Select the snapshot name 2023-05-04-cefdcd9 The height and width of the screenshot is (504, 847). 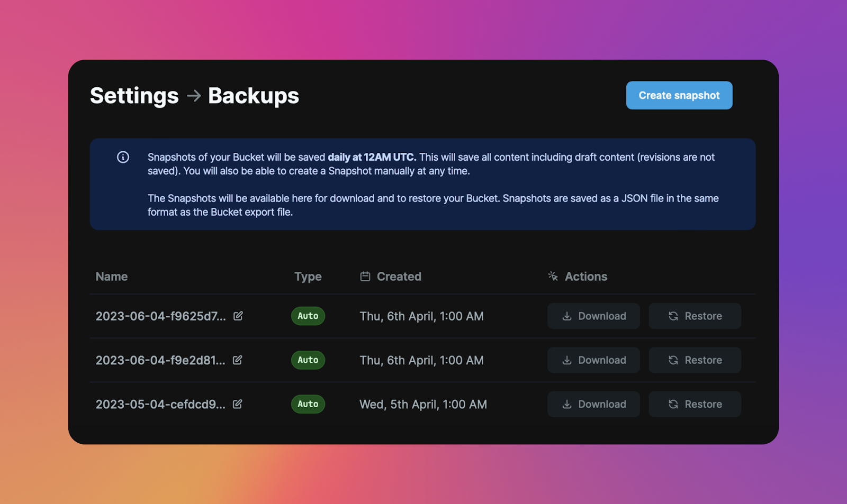160,404
